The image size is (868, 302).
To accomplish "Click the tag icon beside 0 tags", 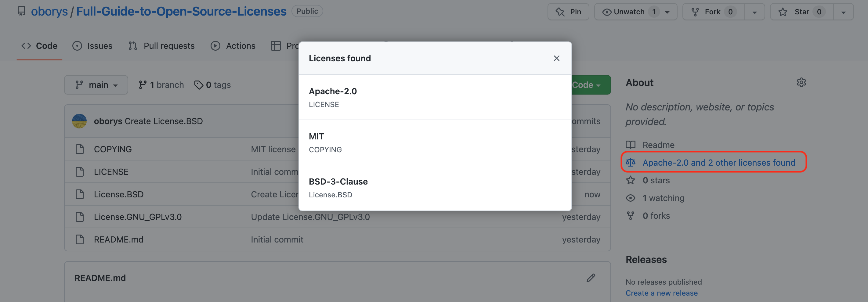I will click(x=199, y=85).
